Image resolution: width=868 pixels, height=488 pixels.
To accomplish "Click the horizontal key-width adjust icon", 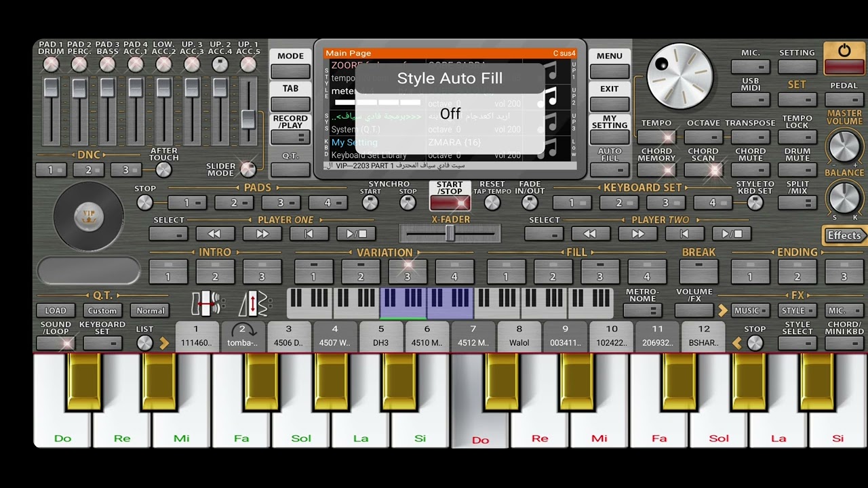I will click(x=206, y=304).
